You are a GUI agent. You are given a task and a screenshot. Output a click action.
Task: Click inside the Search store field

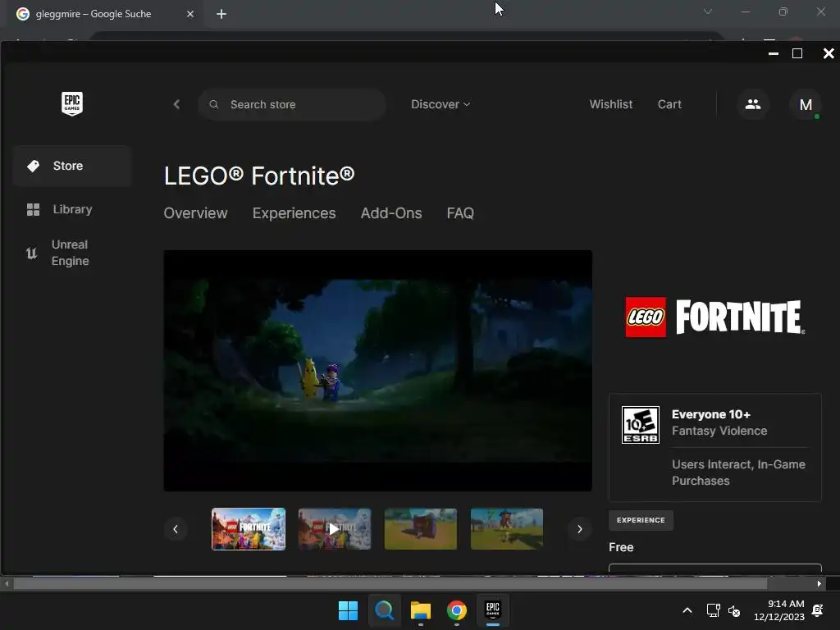pyautogui.click(x=292, y=104)
